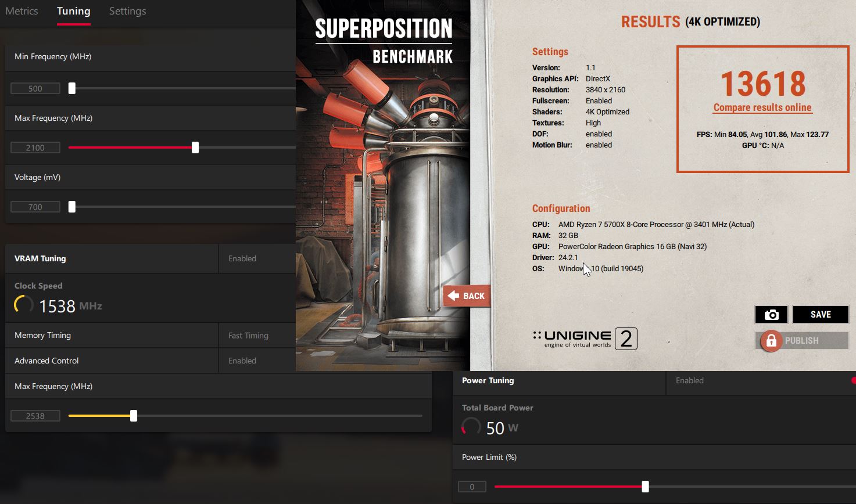Click the RAM 32 GB value

coord(568,235)
